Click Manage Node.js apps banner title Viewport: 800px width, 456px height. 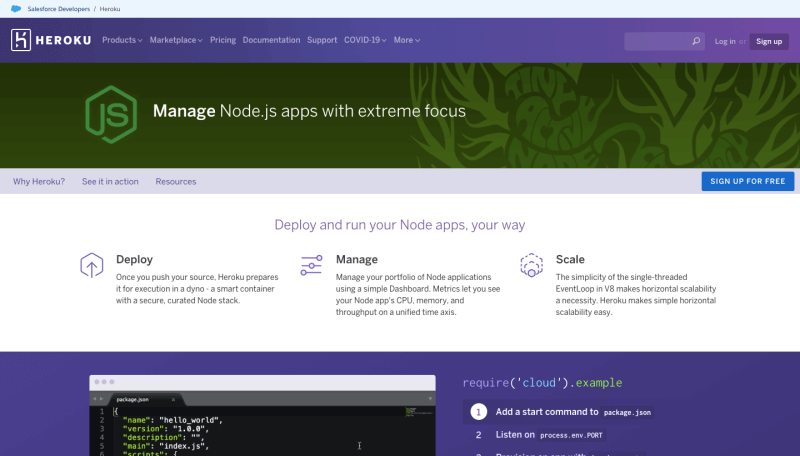[x=309, y=111]
